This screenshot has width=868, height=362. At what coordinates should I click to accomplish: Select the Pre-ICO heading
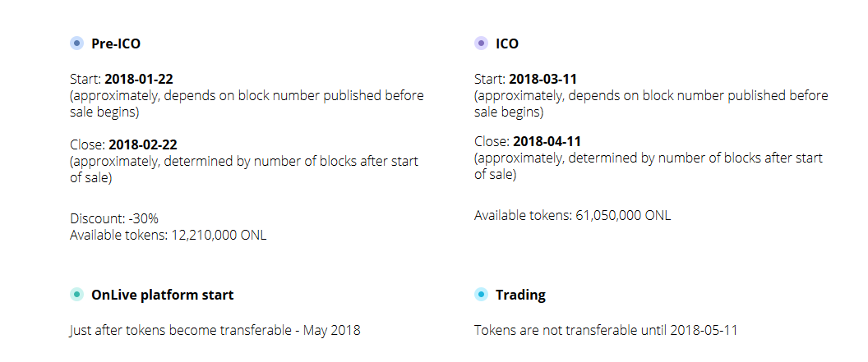[116, 44]
